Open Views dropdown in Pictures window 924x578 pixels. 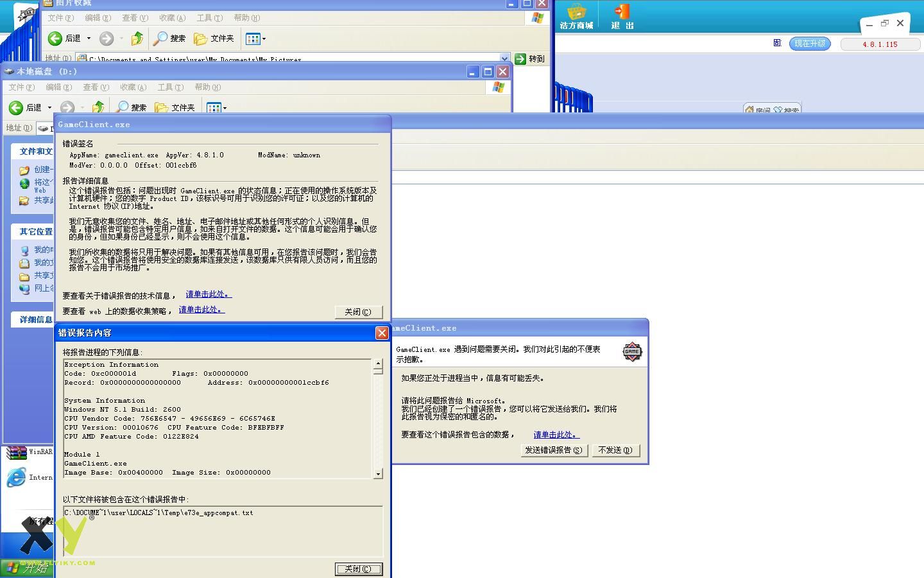[x=255, y=39]
